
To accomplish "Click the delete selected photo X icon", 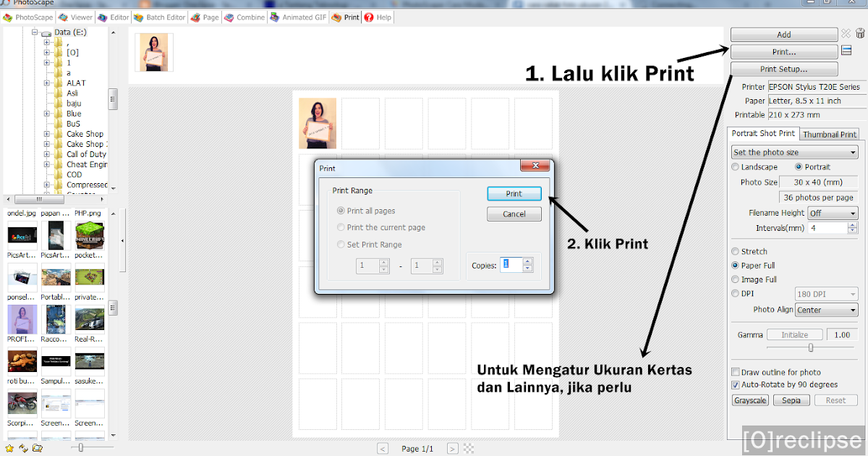I will pyautogui.click(x=846, y=33).
